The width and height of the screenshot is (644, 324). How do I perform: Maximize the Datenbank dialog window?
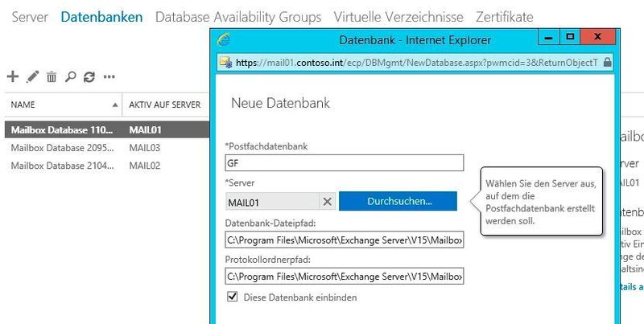[570, 37]
